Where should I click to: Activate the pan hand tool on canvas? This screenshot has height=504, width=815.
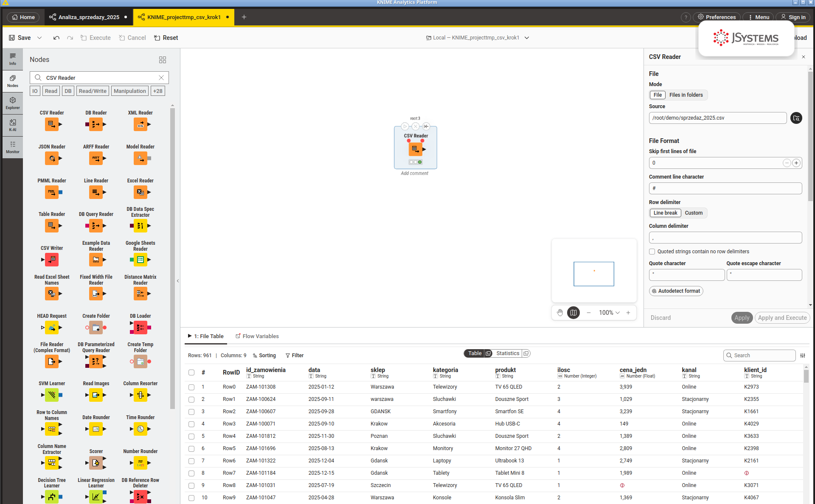(560, 313)
